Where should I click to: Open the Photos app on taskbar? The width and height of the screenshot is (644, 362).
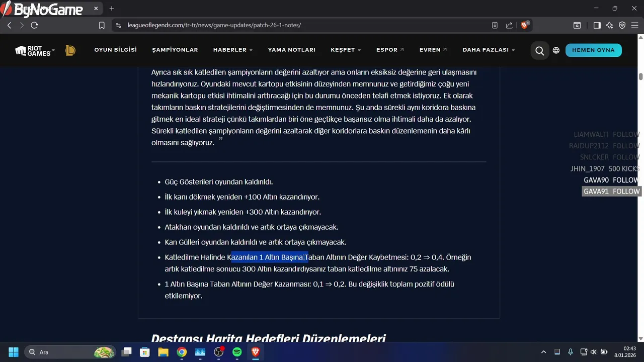coord(200,352)
